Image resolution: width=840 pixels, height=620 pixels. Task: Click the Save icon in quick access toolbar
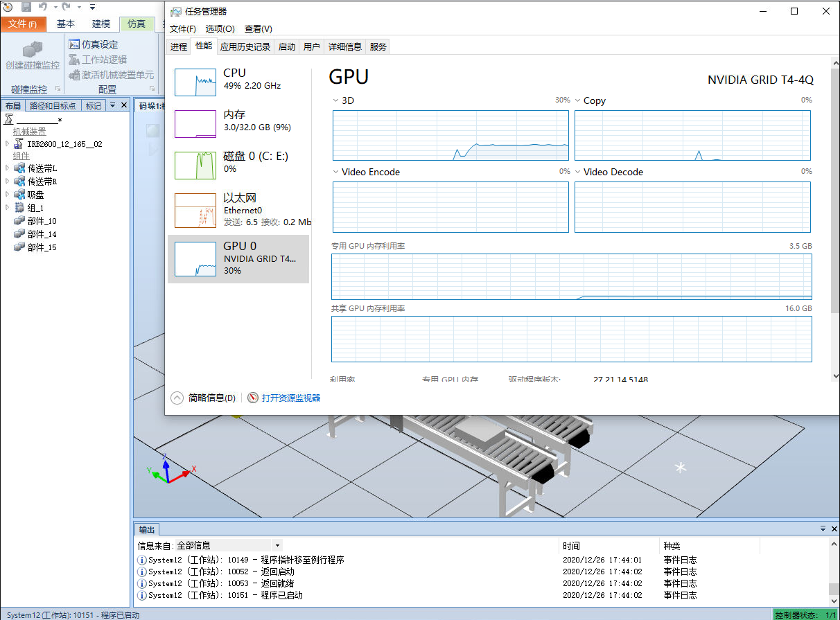coord(26,7)
